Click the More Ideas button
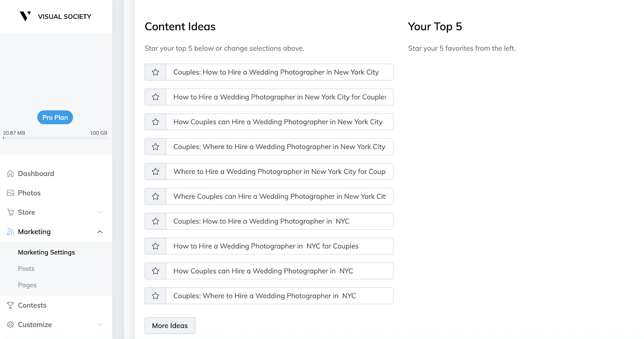 click(170, 326)
